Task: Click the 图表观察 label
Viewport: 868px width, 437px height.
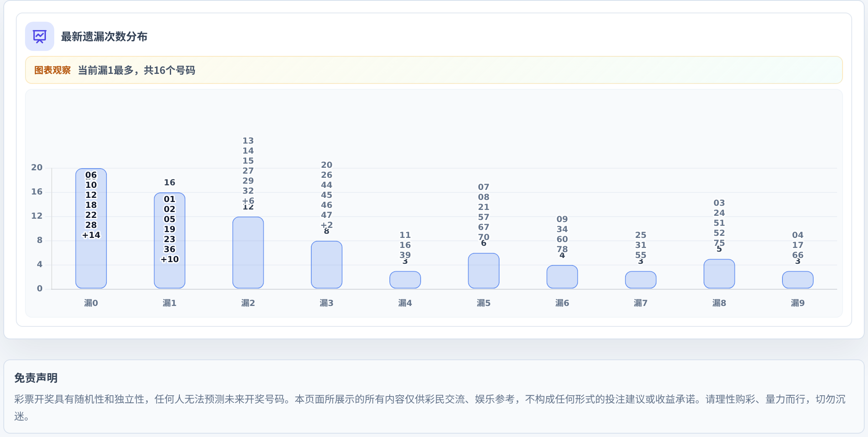Action: 52,70
